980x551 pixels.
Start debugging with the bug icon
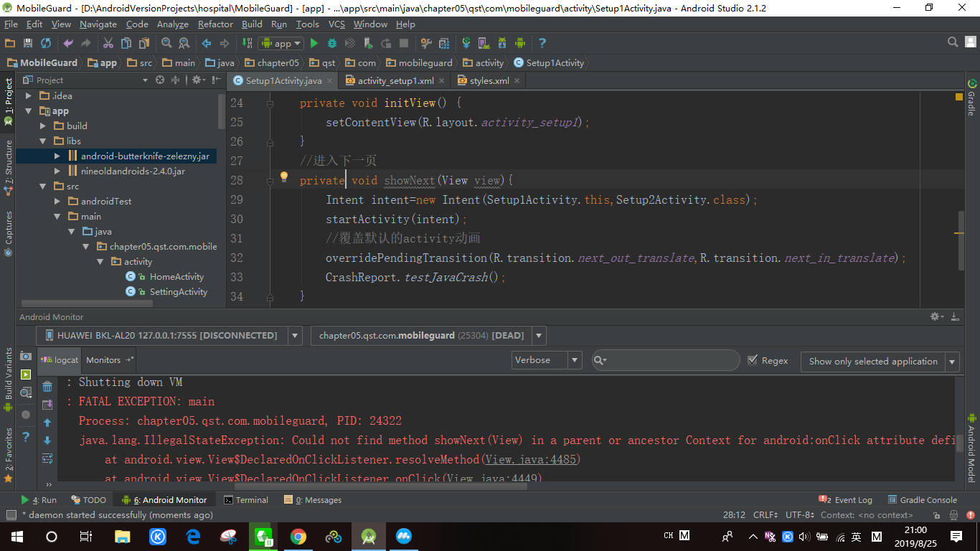click(x=332, y=43)
